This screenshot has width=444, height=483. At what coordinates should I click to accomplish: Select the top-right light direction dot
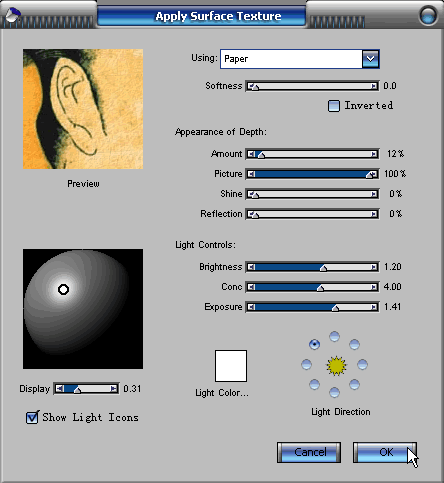(354, 344)
